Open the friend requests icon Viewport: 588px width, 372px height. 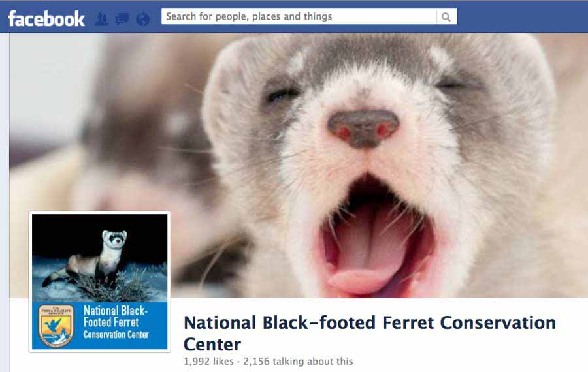(x=102, y=19)
